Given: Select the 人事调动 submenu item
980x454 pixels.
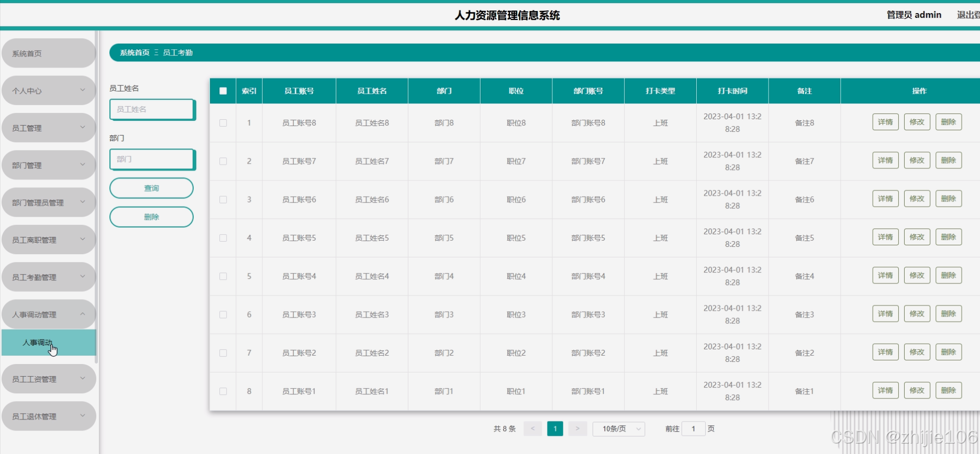Looking at the screenshot, I should [x=49, y=343].
